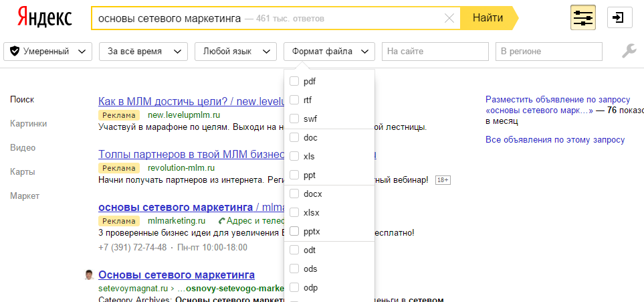Screen dimensions: 644x302
Task: Check the xls file format box
Action: click(294, 156)
